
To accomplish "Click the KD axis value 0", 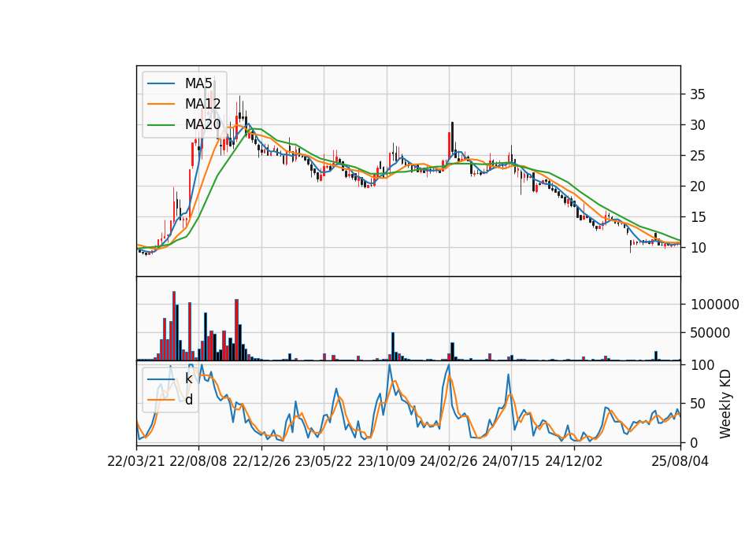I will (695, 442).
